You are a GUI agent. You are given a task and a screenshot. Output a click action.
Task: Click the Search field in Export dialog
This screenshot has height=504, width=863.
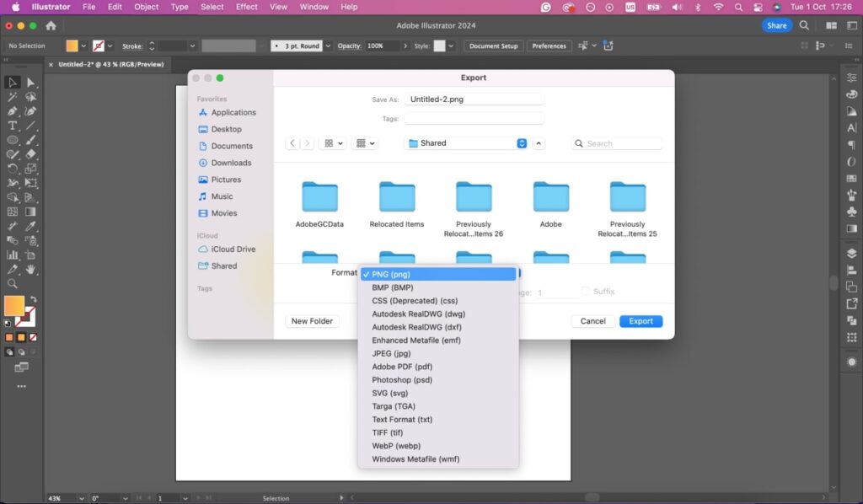[617, 143]
